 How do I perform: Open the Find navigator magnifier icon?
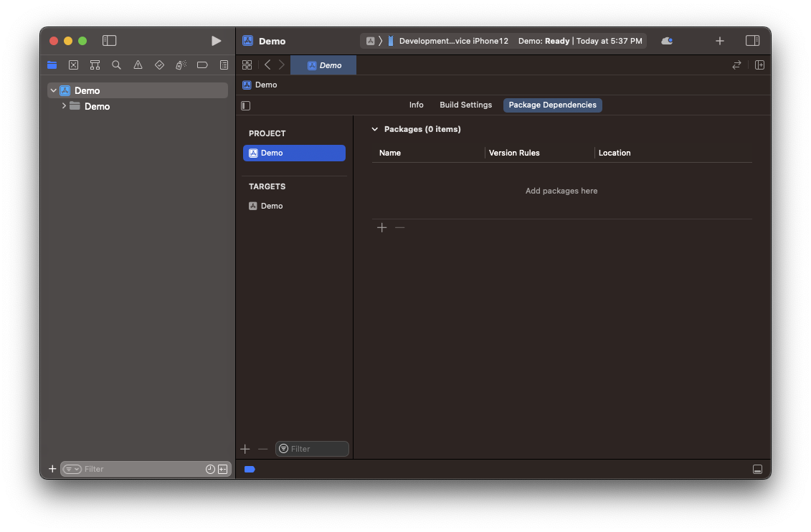pyautogui.click(x=116, y=65)
